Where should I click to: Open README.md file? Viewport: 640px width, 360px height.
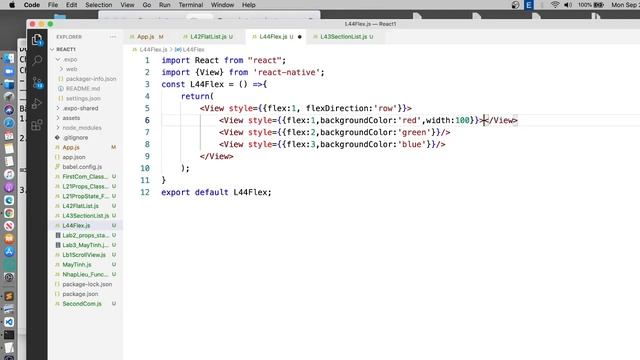(83, 89)
